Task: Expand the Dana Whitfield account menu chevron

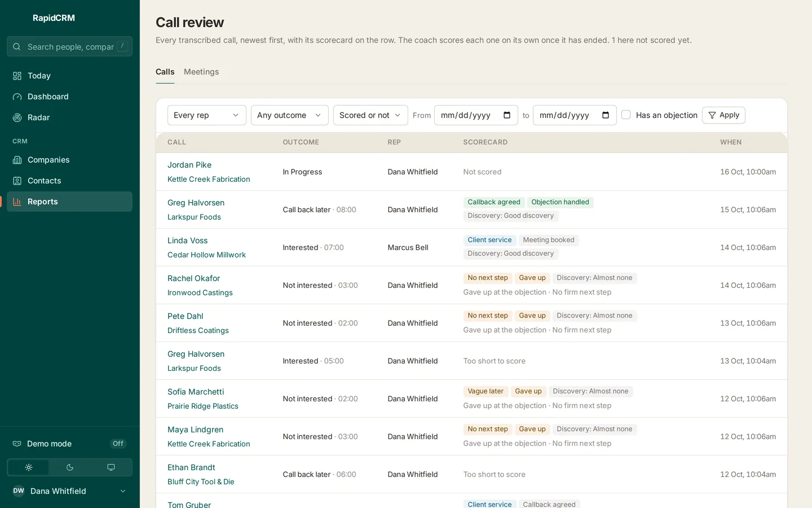Action: 123,491
